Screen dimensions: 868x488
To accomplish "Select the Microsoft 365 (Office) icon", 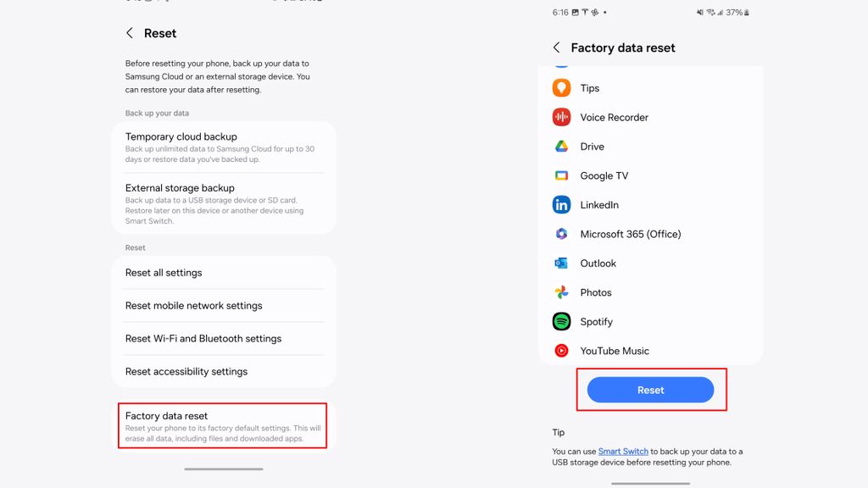I will point(561,234).
